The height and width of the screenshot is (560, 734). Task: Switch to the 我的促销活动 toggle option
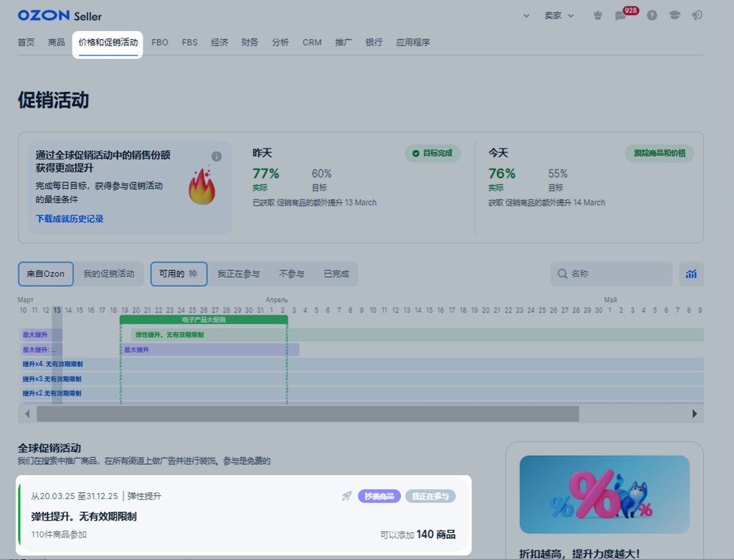click(109, 274)
